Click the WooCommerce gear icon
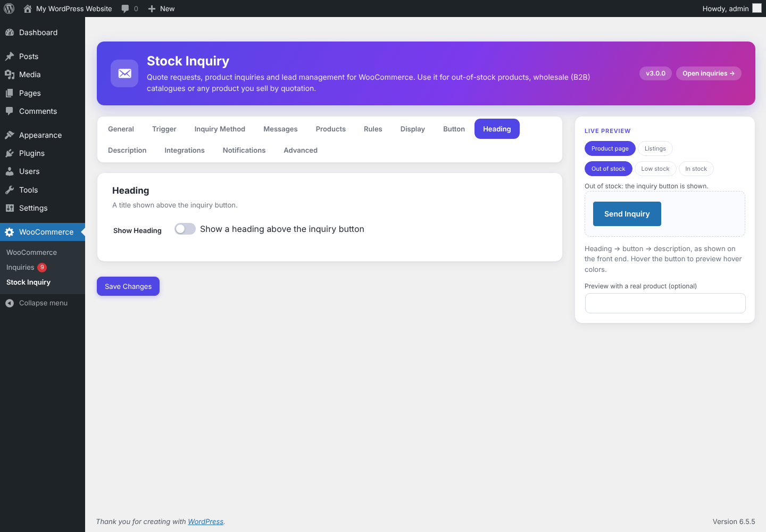The width and height of the screenshot is (766, 532). (x=10, y=232)
